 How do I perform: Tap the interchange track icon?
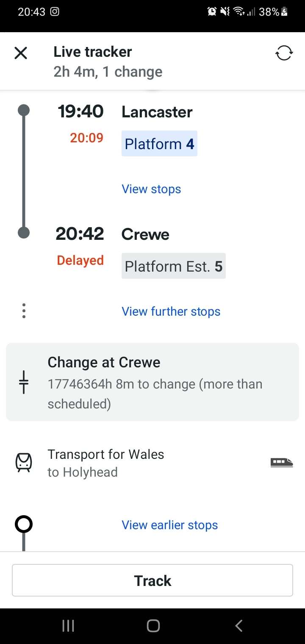(24, 382)
